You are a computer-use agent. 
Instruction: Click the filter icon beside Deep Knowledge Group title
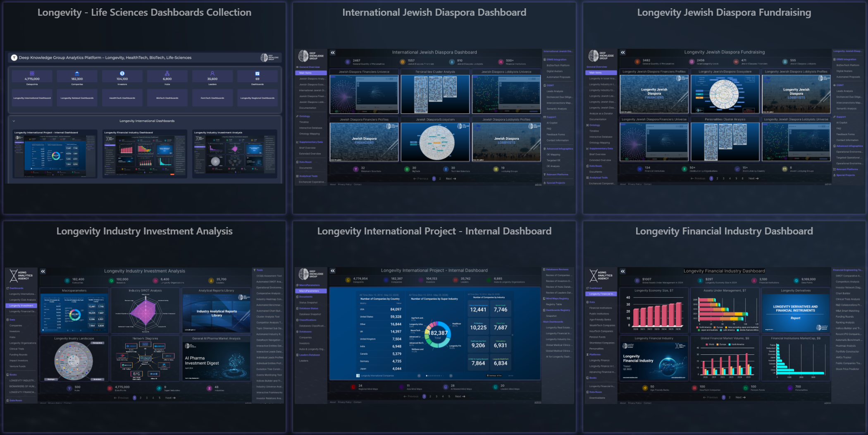[x=14, y=58]
